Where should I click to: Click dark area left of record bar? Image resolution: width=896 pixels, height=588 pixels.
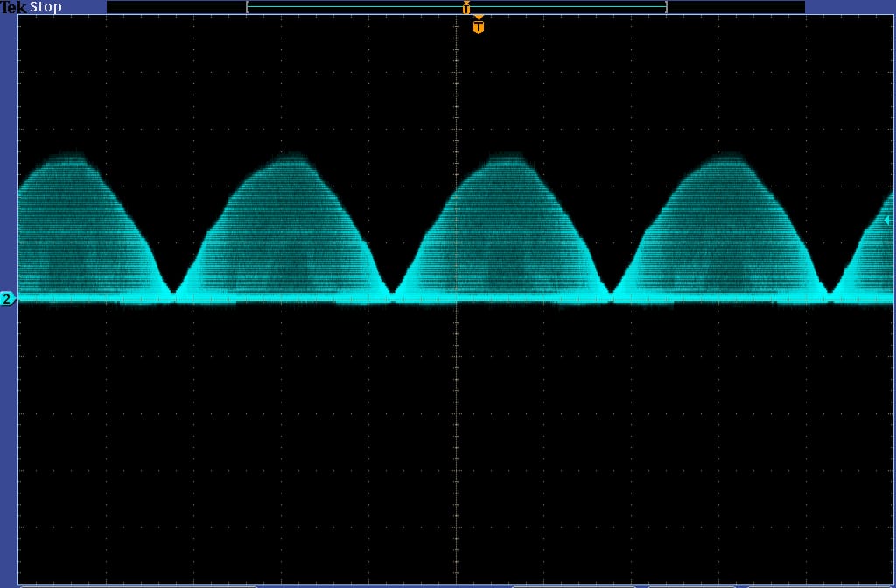(175, 7)
